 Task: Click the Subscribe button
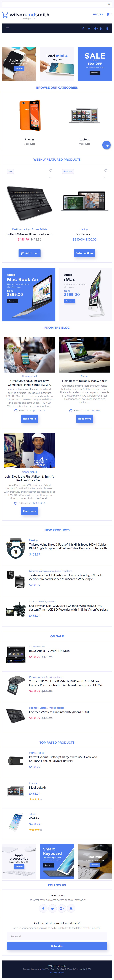coord(57,946)
